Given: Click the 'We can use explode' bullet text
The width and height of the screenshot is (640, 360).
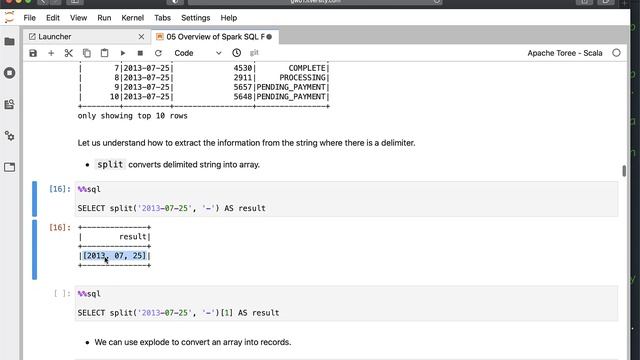Looking at the screenshot, I should [x=193, y=342].
